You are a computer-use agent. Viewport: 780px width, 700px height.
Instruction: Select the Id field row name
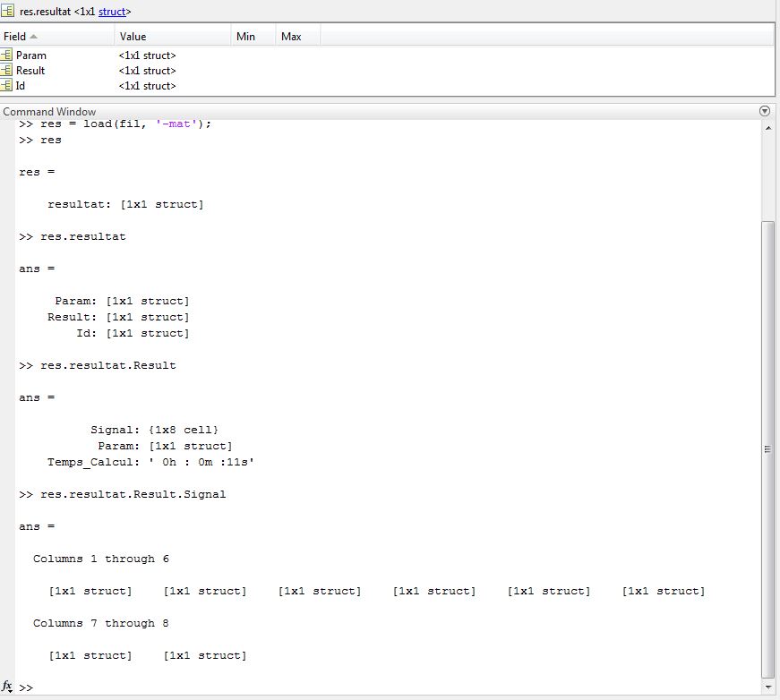pos(21,86)
